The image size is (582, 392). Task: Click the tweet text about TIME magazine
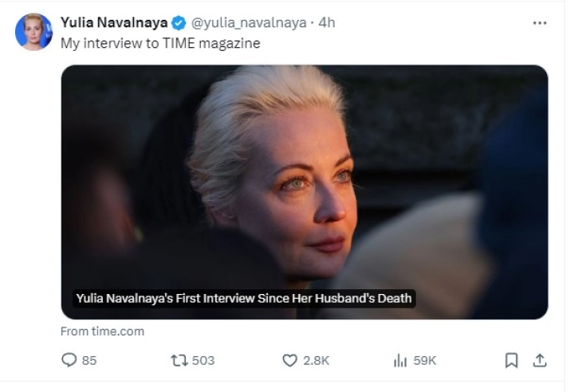(x=160, y=43)
